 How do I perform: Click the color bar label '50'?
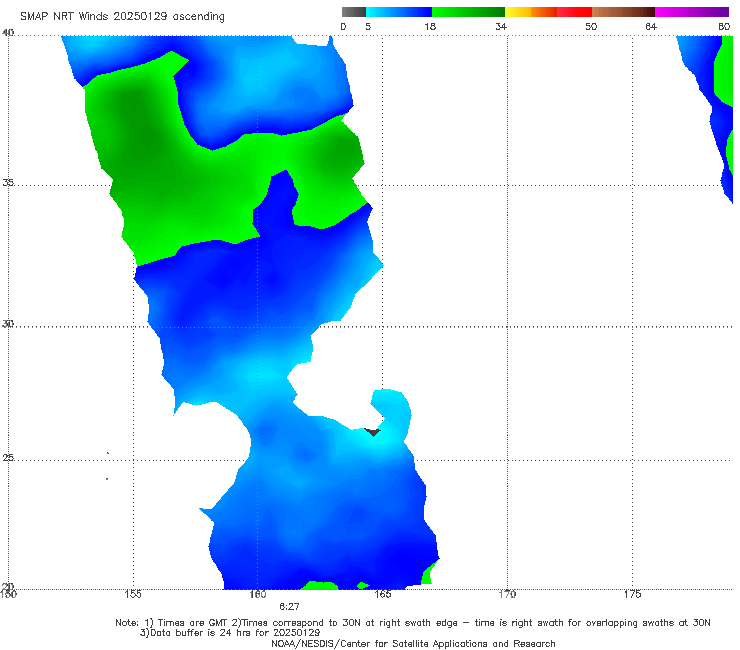(x=591, y=26)
